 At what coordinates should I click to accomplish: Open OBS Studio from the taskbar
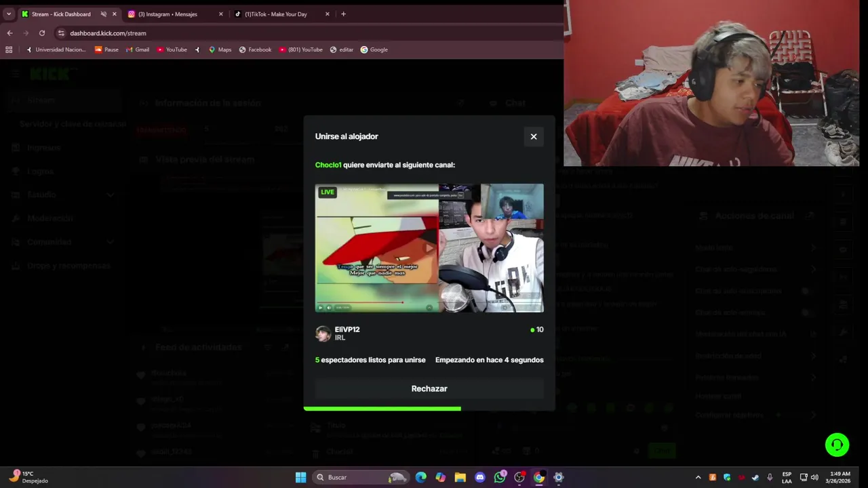519,477
